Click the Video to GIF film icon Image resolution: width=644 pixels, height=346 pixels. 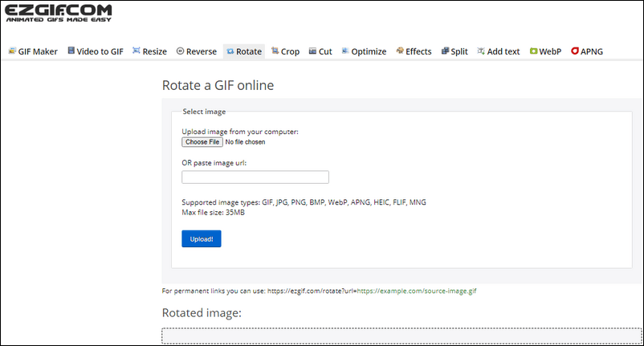click(x=71, y=51)
